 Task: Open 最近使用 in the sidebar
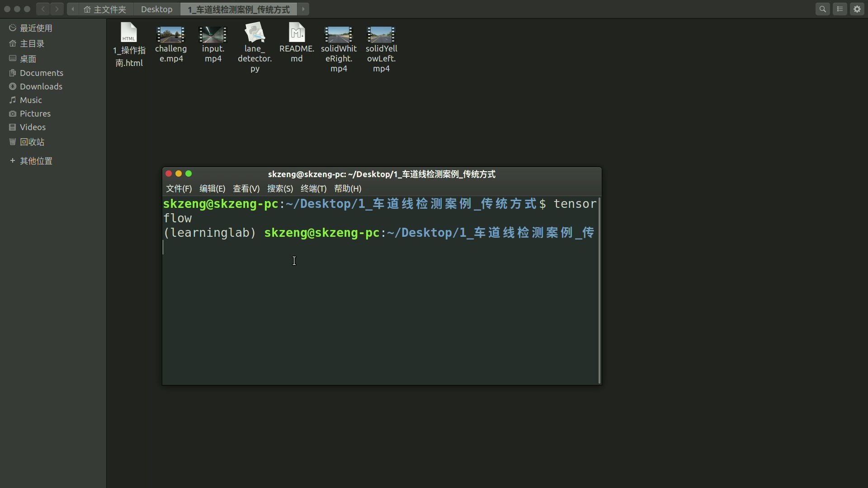53,28
